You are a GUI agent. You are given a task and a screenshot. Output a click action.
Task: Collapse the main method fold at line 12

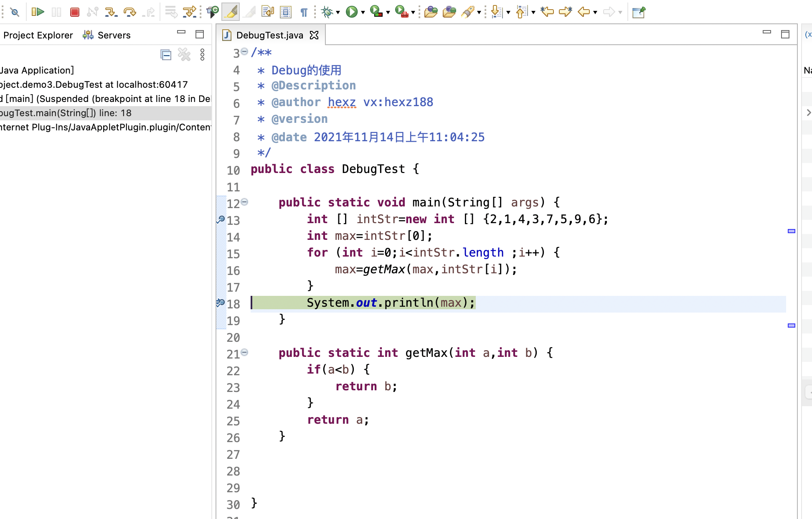245,202
